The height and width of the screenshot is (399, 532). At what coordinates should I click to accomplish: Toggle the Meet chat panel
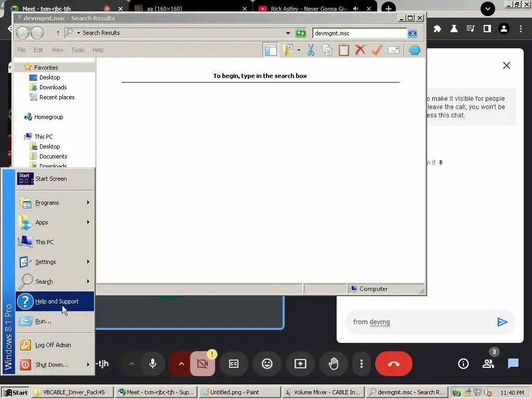513,364
